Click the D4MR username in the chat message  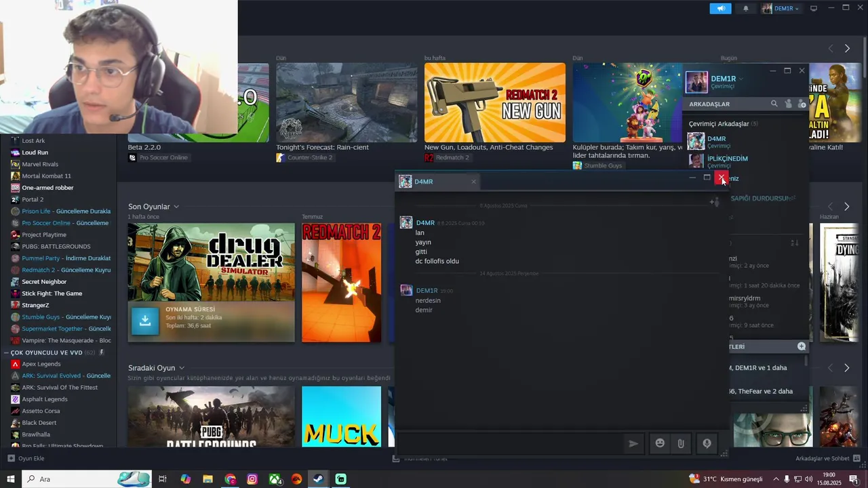point(425,223)
